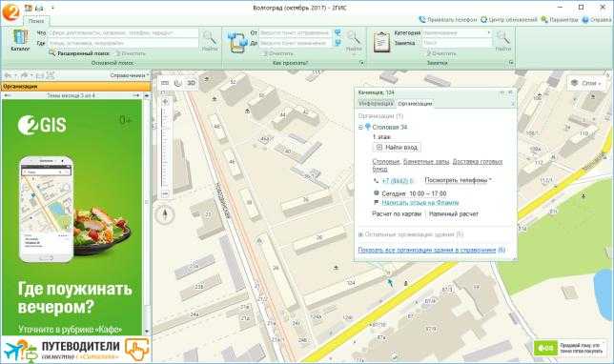Zoom in with the map plus button
Viewport: 614px width, 364px height.
pyautogui.click(x=165, y=102)
